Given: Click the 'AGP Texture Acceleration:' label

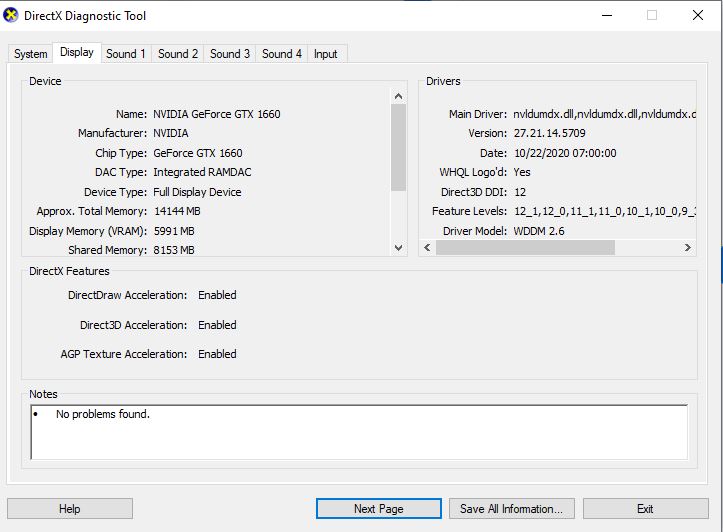Looking at the screenshot, I should (124, 354).
